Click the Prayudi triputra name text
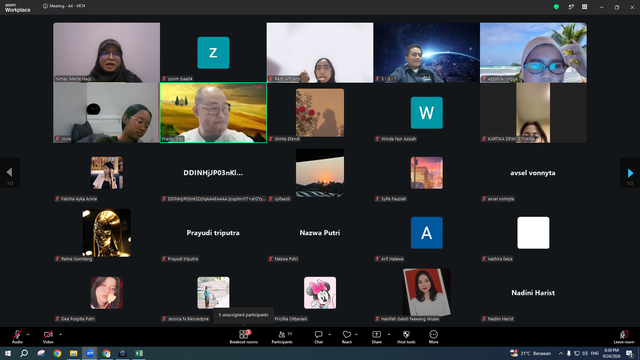Viewport: 640px width, 360px height. pos(213,233)
